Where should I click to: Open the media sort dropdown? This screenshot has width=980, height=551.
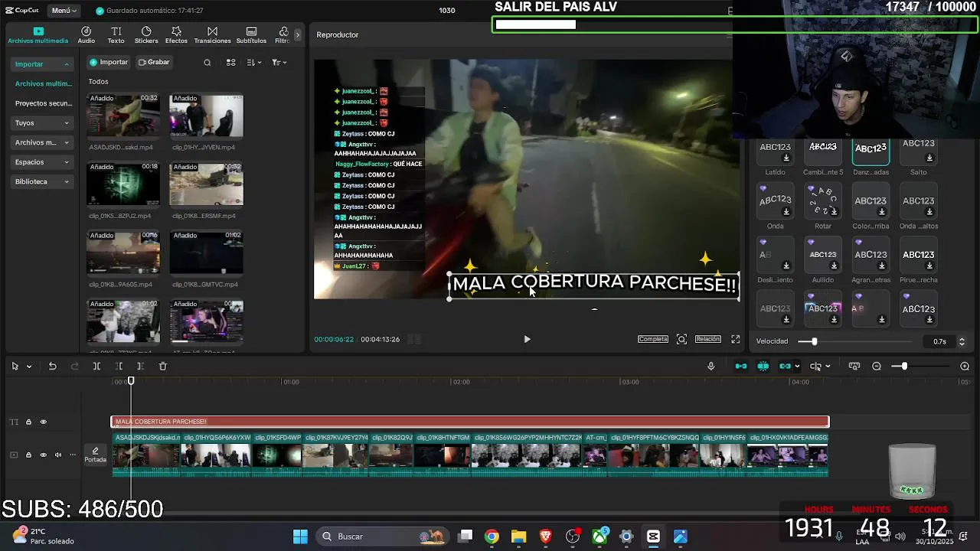[x=254, y=63]
